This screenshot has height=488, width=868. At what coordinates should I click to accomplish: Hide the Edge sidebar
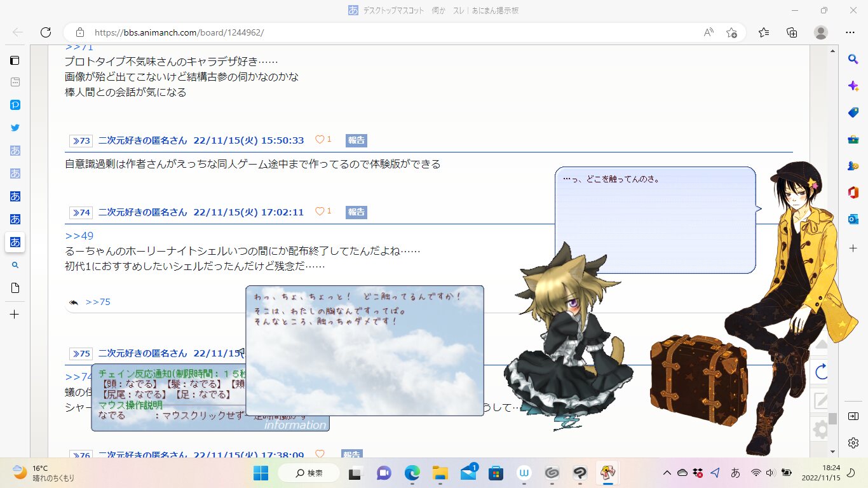tap(853, 416)
